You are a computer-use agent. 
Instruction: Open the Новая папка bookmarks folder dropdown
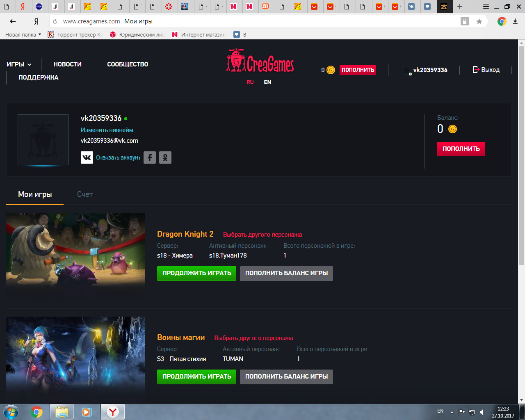23,34
